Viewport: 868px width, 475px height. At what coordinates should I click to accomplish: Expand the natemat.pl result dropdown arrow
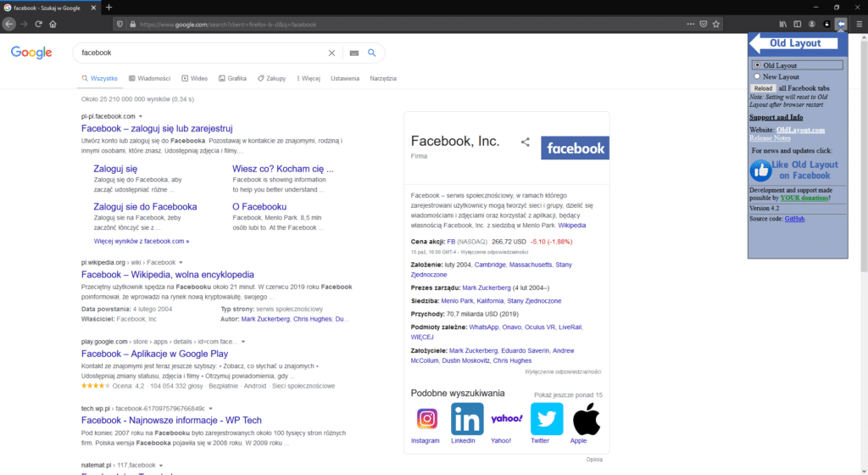pos(161,466)
